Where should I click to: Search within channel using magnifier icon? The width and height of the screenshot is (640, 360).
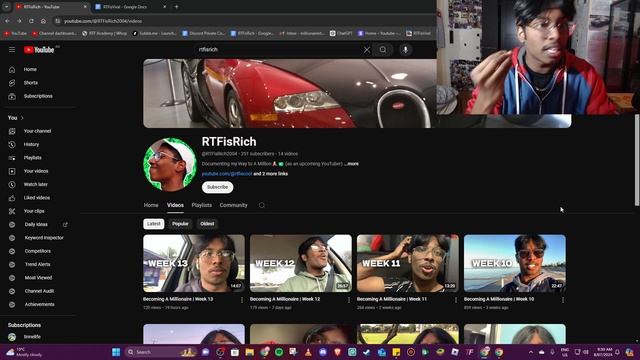coord(262,205)
